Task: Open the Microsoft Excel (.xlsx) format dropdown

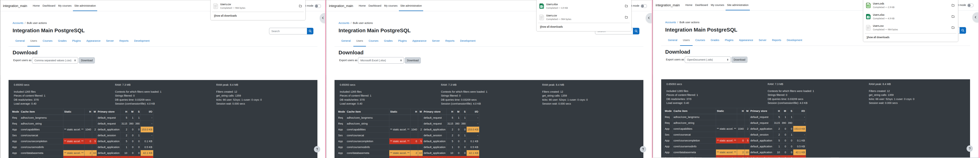Action: tap(381, 60)
